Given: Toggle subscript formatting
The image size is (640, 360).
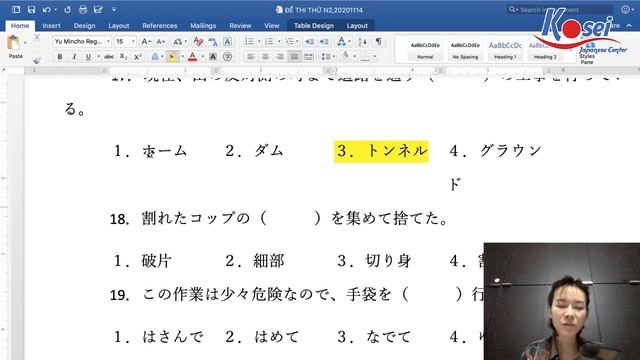Looking at the screenshot, I should (x=123, y=57).
